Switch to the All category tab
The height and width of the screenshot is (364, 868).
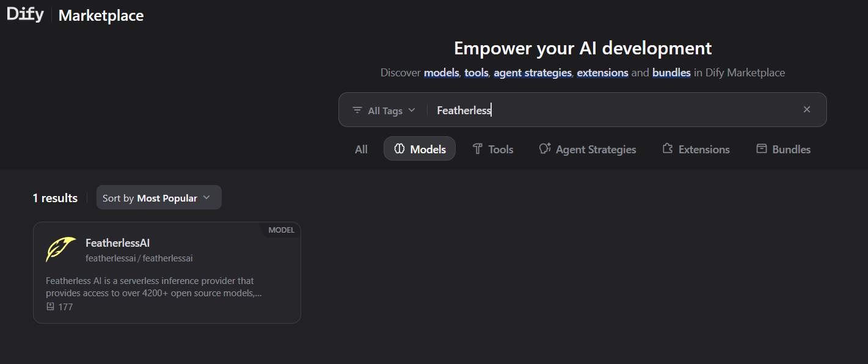[x=362, y=149]
